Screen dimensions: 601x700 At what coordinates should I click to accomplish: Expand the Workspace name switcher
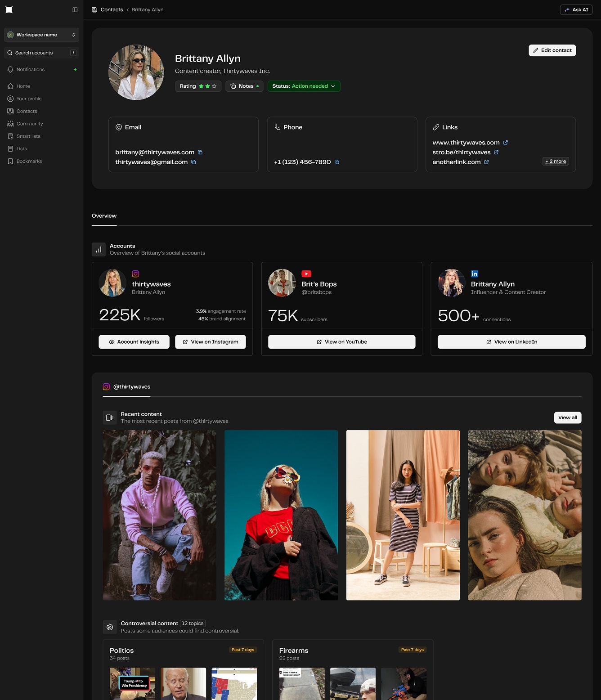click(41, 35)
